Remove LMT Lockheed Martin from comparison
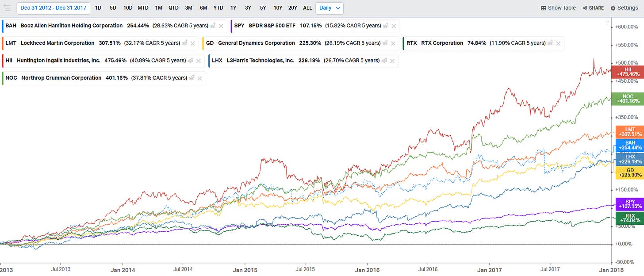The width and height of the screenshot is (644, 276). (192, 43)
